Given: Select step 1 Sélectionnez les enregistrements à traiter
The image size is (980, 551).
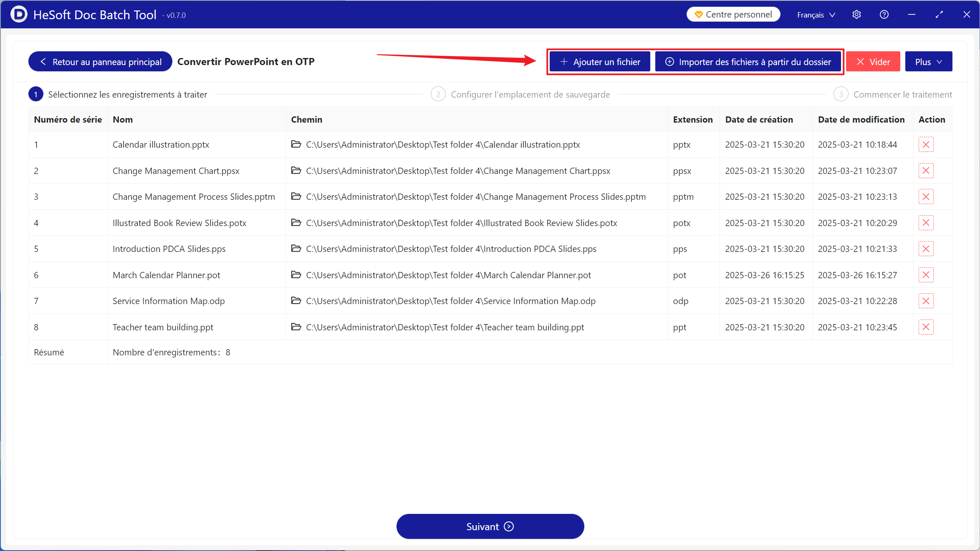Looking at the screenshot, I should 118,95.
